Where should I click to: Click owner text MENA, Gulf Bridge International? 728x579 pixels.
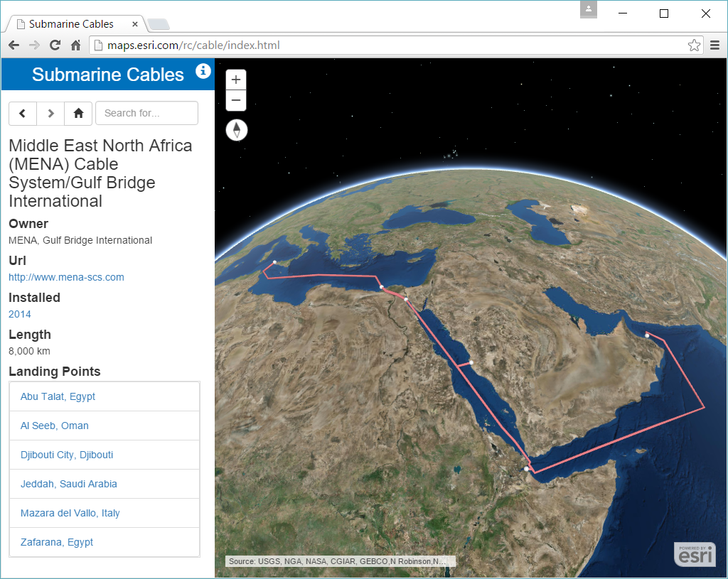click(80, 240)
